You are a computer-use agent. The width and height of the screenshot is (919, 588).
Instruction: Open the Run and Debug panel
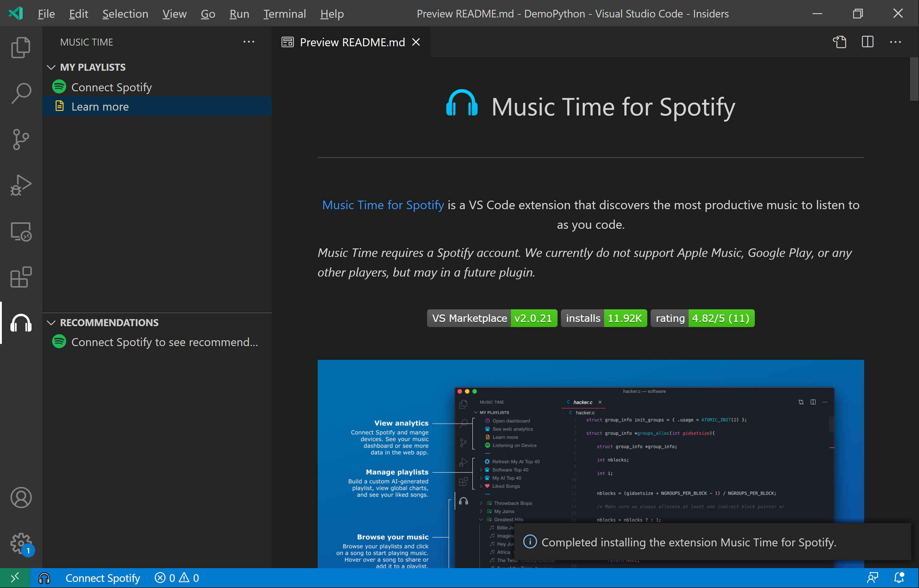(x=21, y=185)
